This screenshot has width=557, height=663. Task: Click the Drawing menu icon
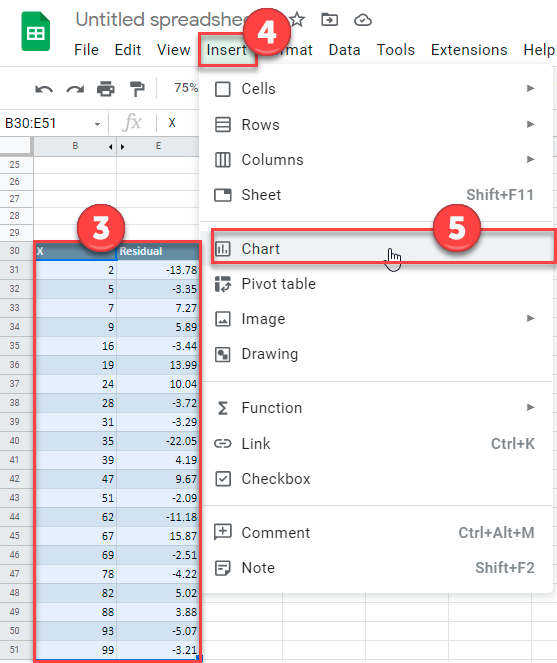point(223,354)
